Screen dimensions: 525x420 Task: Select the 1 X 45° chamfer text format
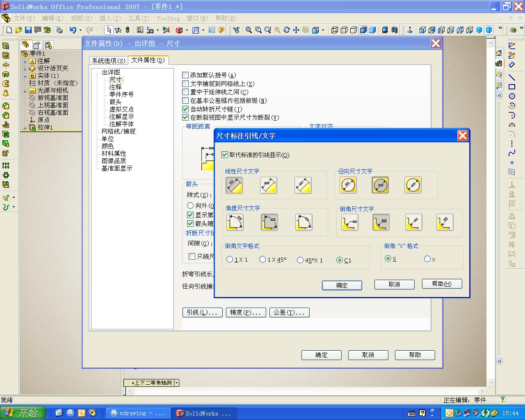click(x=262, y=260)
